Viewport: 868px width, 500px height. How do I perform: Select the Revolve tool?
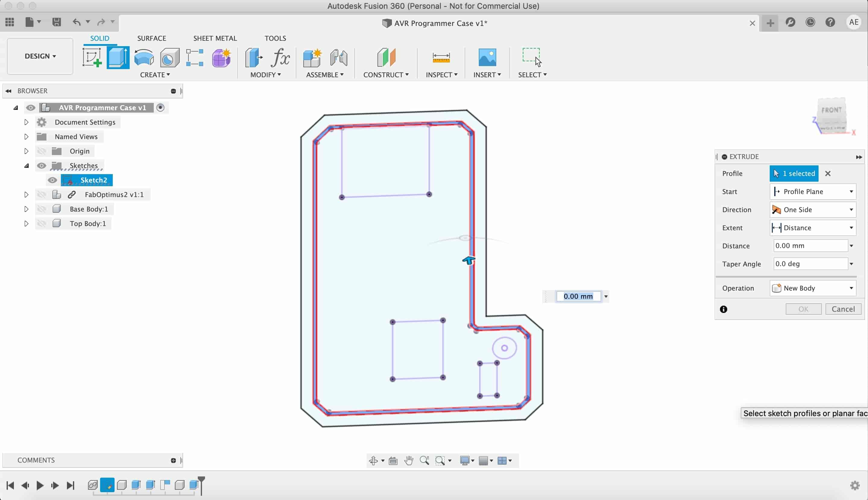[x=144, y=57]
